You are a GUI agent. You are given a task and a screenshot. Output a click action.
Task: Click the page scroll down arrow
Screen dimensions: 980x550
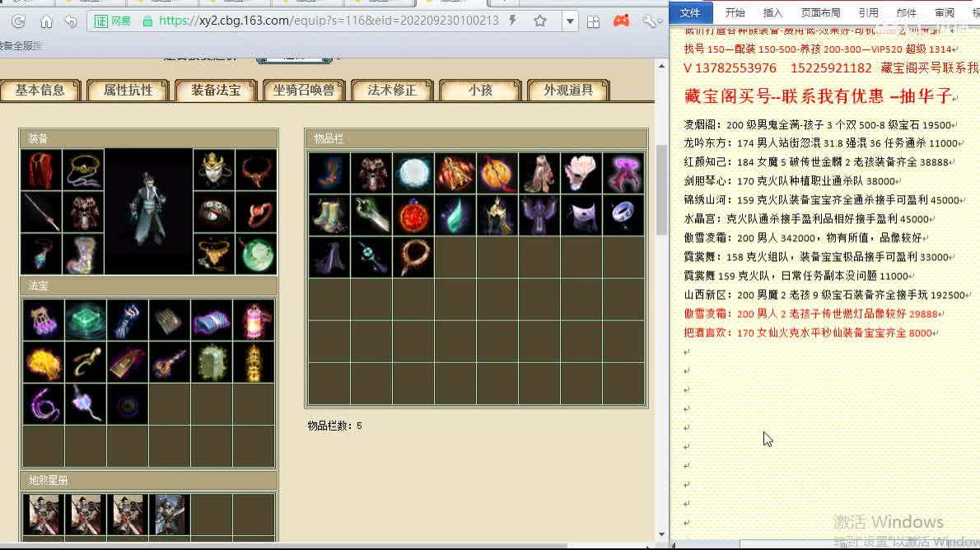click(x=661, y=534)
